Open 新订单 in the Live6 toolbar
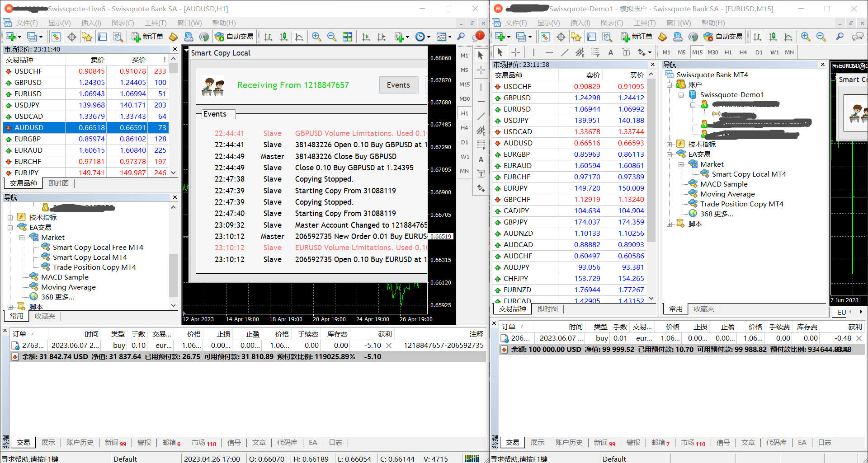868x463 pixels. click(147, 37)
